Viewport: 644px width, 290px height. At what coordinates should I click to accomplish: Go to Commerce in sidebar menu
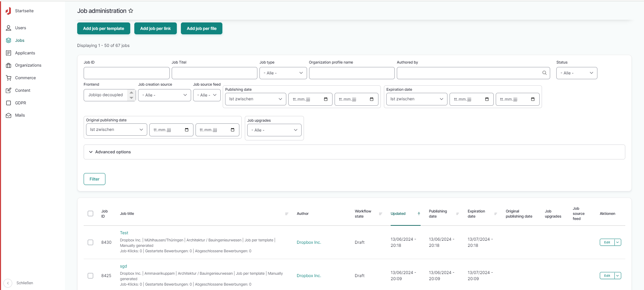coord(25,78)
